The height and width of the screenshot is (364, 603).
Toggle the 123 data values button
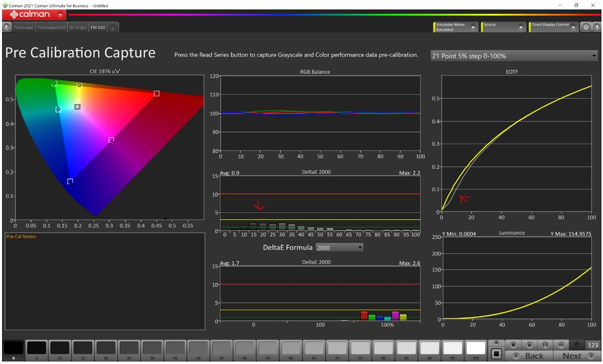pyautogui.click(x=593, y=344)
